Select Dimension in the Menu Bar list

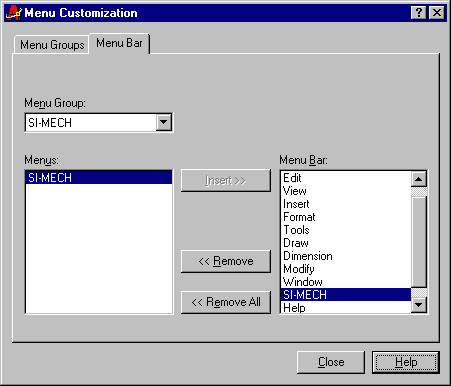(x=346, y=256)
